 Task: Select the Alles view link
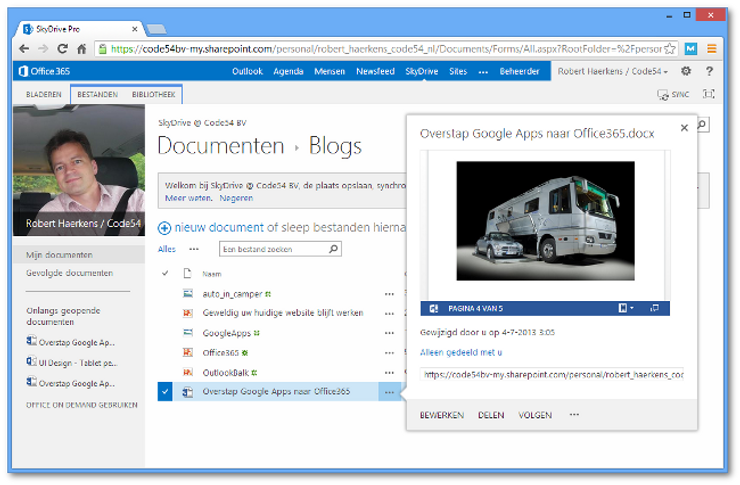click(x=167, y=249)
